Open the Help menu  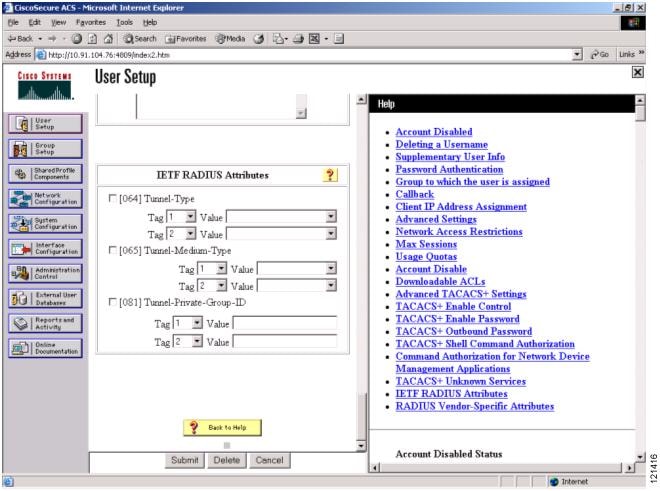[150, 22]
